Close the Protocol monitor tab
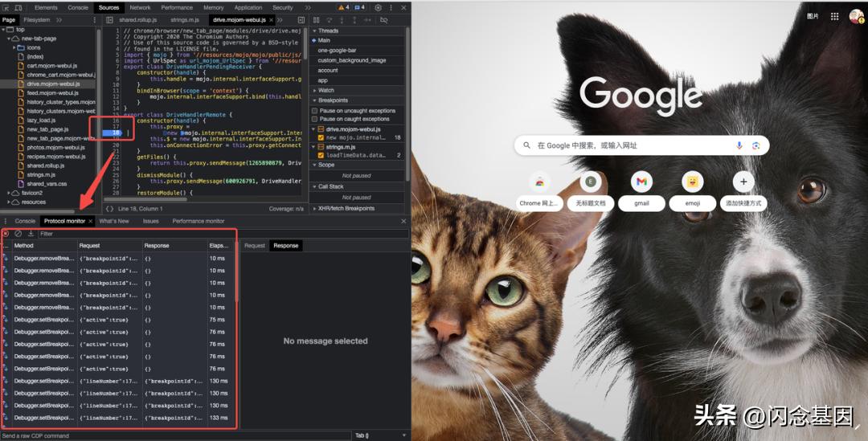The height and width of the screenshot is (441, 868). tap(90, 221)
